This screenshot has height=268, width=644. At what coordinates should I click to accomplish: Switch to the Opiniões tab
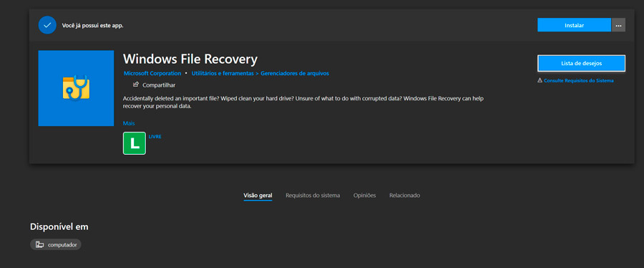coord(364,196)
